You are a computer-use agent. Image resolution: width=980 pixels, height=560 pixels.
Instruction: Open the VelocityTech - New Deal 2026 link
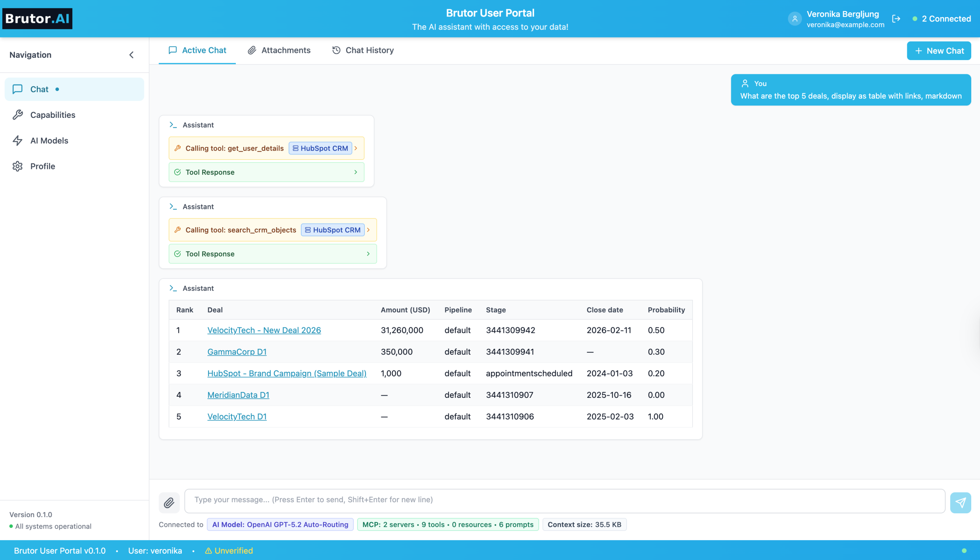[264, 330]
